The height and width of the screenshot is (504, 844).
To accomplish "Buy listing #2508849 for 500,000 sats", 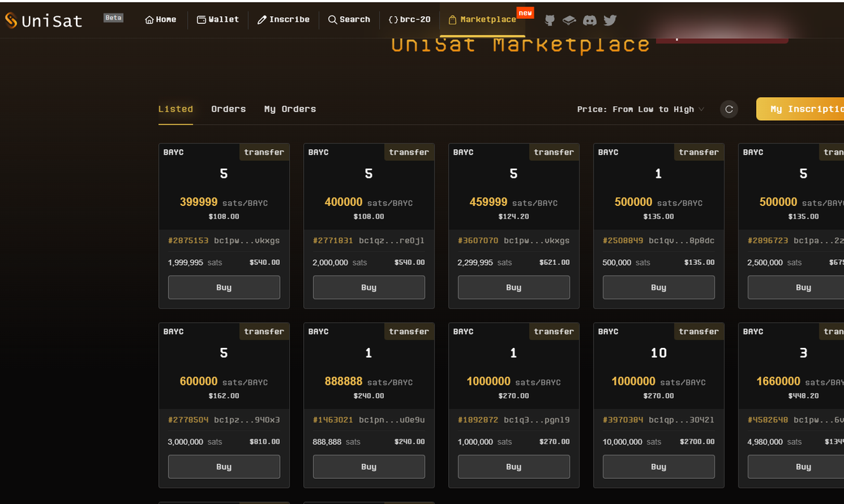I will coord(658,287).
